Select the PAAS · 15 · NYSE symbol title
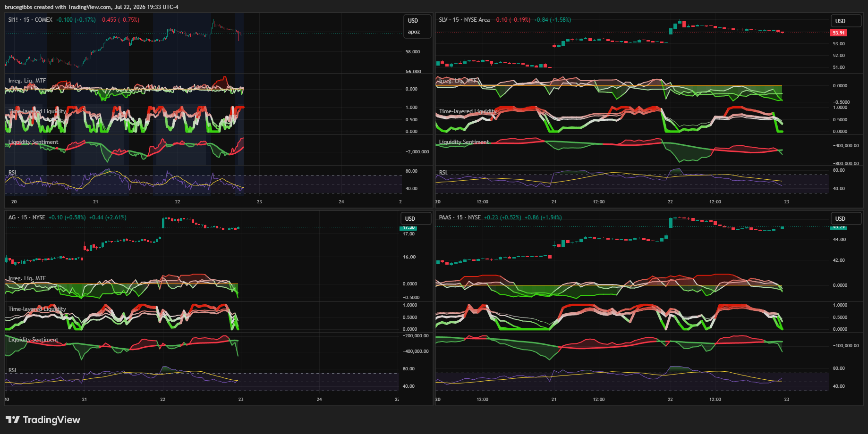Image resolution: width=868 pixels, height=434 pixels. tap(460, 217)
